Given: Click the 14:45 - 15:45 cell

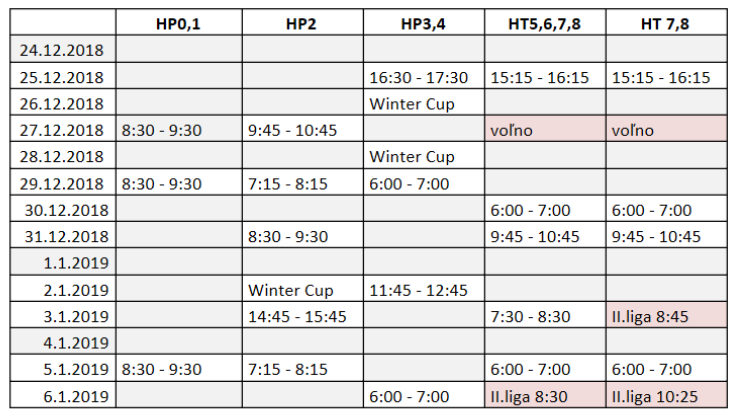Looking at the screenshot, I should pyautogui.click(x=303, y=315).
